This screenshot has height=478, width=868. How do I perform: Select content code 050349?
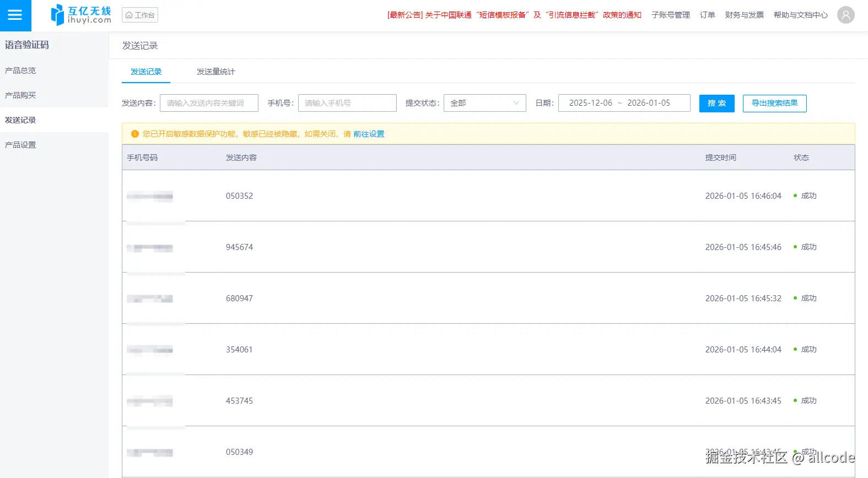(x=239, y=452)
